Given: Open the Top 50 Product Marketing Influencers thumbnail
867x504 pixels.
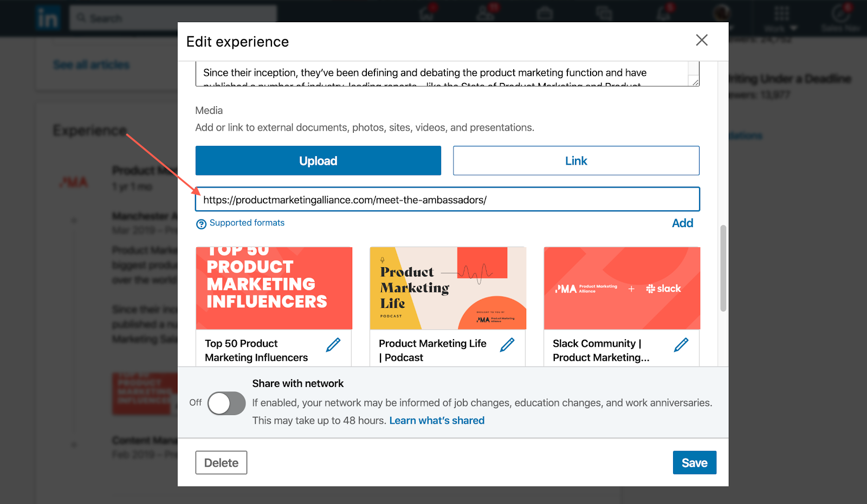Looking at the screenshot, I should coord(274,288).
